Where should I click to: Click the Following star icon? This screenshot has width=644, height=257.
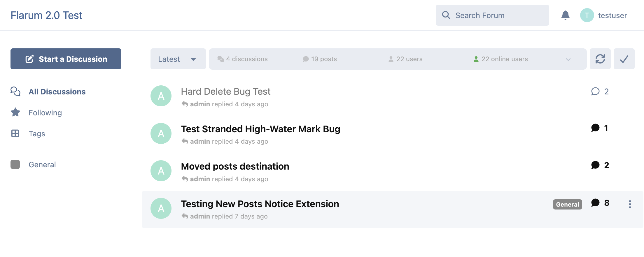pos(15,112)
